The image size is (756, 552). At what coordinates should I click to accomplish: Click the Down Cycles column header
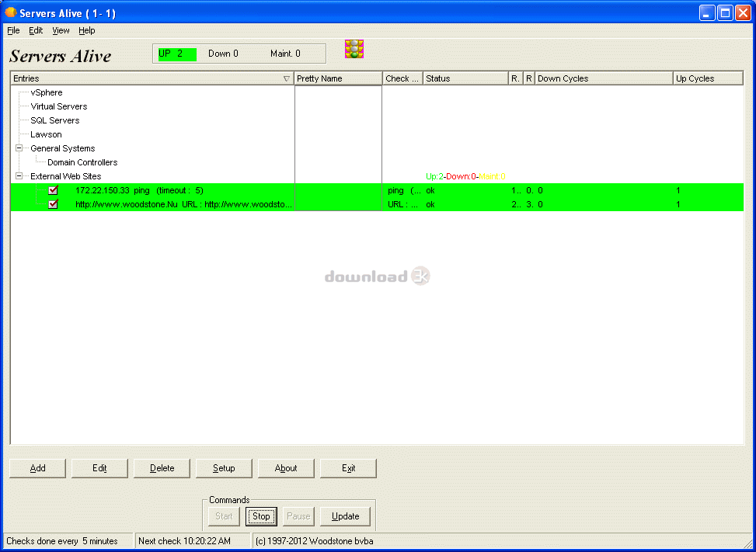click(604, 78)
